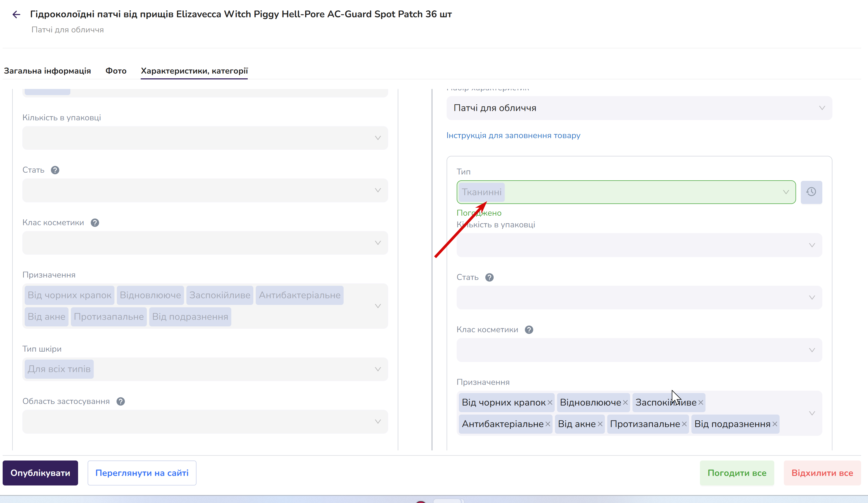This screenshot has height=503, width=868.
Task: Expand Патчі для обличчя characteristic set dropdown
Action: (x=639, y=108)
